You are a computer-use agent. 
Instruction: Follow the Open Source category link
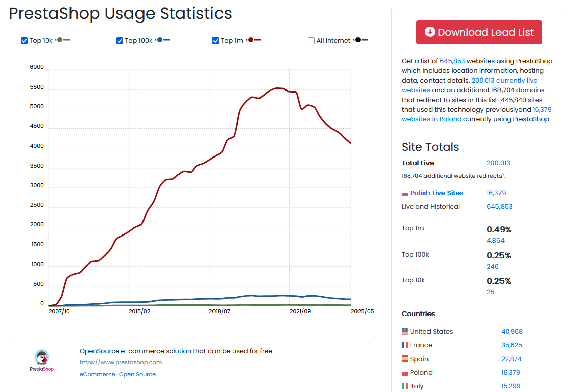pyautogui.click(x=137, y=374)
